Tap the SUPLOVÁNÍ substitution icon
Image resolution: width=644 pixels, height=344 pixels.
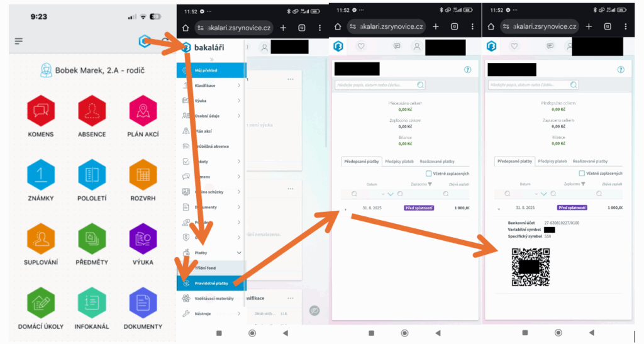[x=40, y=239]
